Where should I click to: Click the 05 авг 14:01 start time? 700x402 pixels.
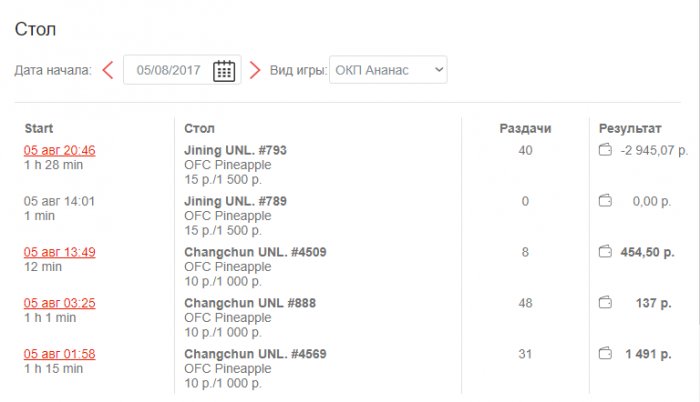tap(59, 201)
